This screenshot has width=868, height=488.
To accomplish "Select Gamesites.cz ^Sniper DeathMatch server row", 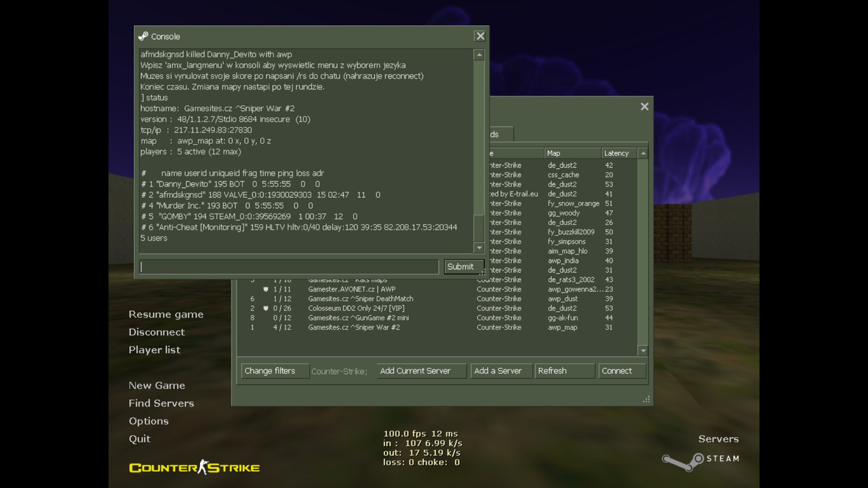I will click(x=437, y=299).
